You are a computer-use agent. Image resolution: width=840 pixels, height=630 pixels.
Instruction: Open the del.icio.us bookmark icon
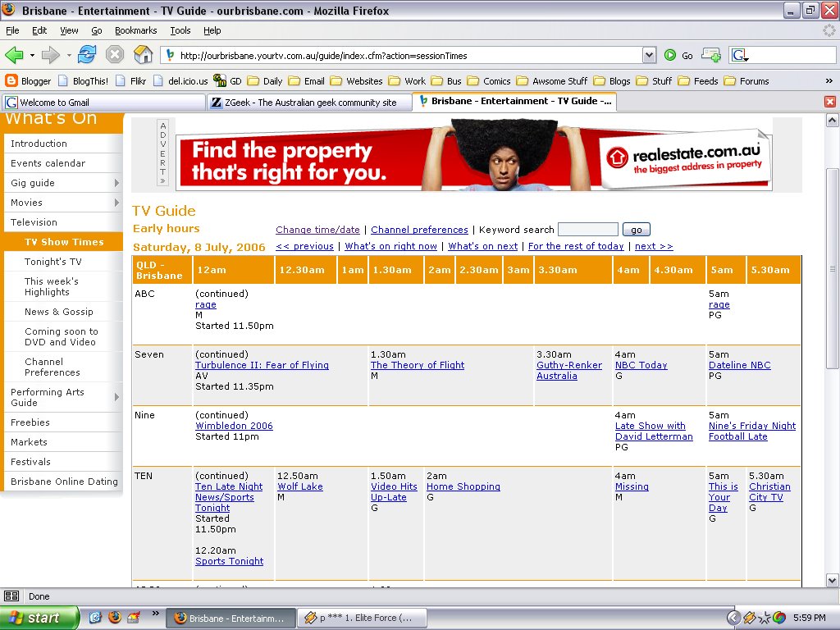point(158,81)
